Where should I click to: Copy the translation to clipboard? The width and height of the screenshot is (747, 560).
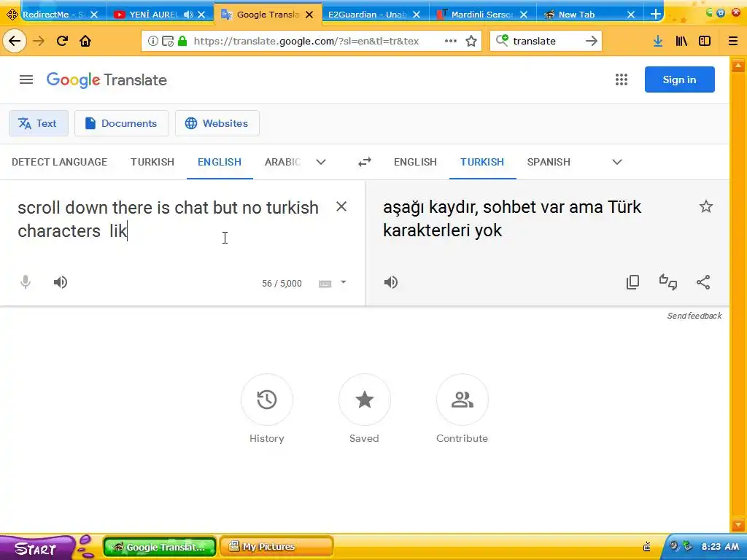pyautogui.click(x=632, y=282)
